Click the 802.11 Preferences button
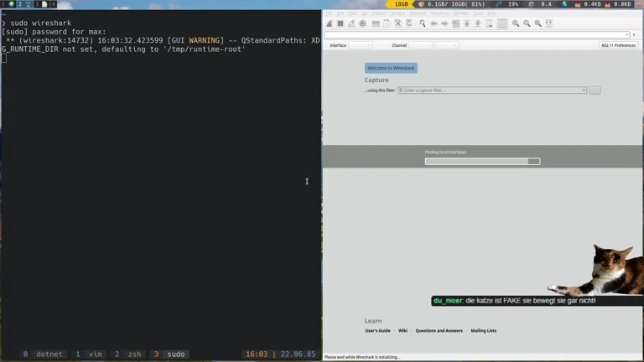Viewport: 644px width, 362px height. click(619, 45)
